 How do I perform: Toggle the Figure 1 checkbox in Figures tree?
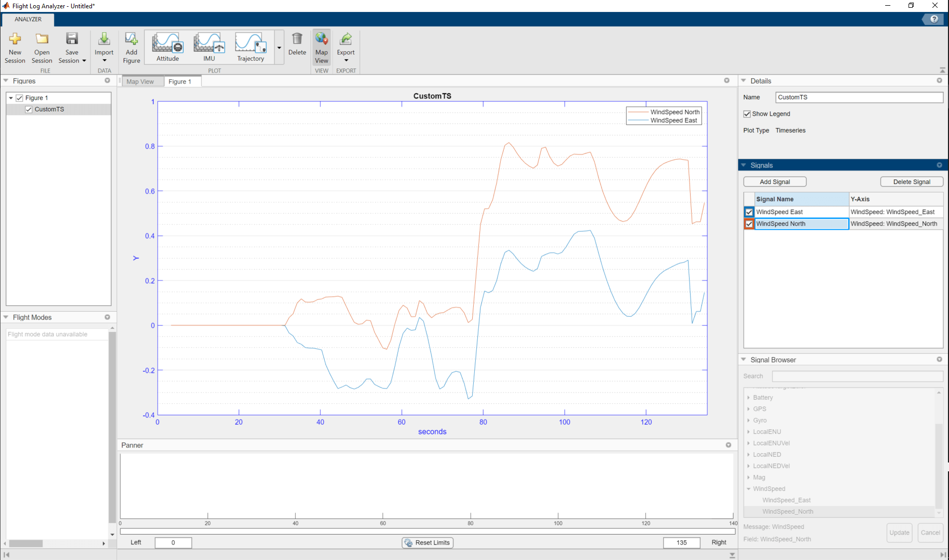point(20,98)
